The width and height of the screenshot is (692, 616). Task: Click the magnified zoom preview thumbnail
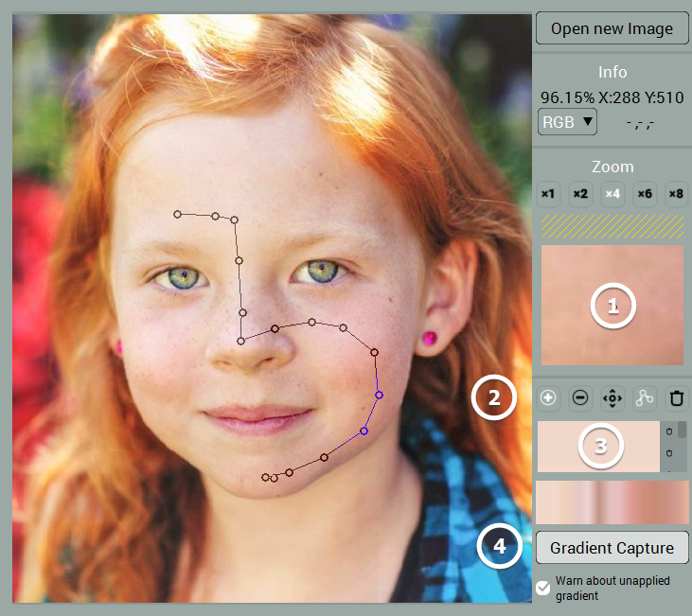[x=612, y=305]
